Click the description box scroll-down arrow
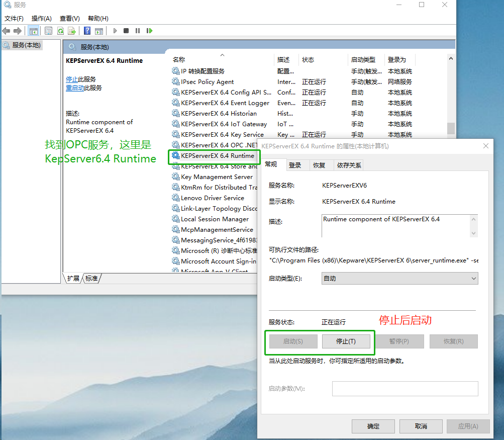 coord(473,233)
